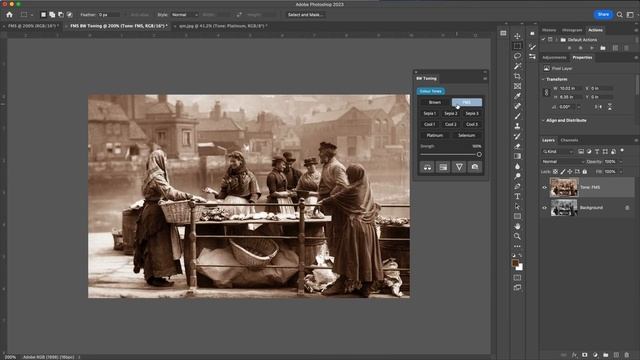640x360 pixels.
Task: Toggle the layer filter on/off switch
Action: coord(622,151)
